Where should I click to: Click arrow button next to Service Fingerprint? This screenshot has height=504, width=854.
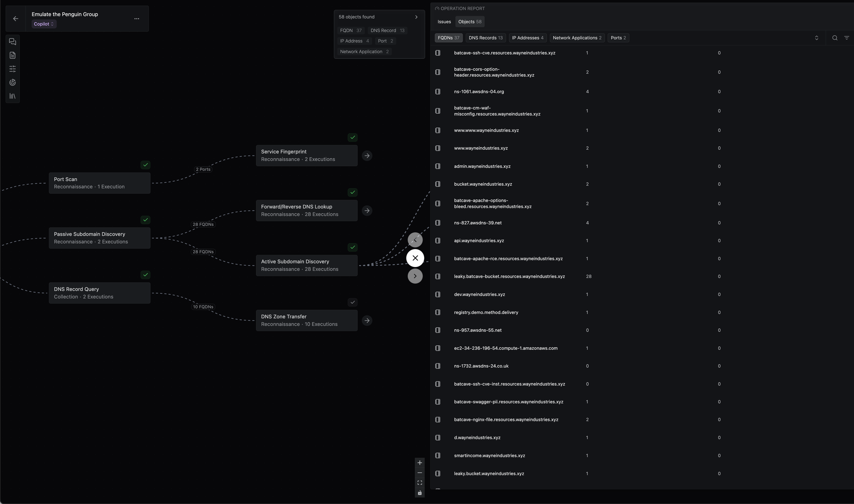tap(367, 156)
